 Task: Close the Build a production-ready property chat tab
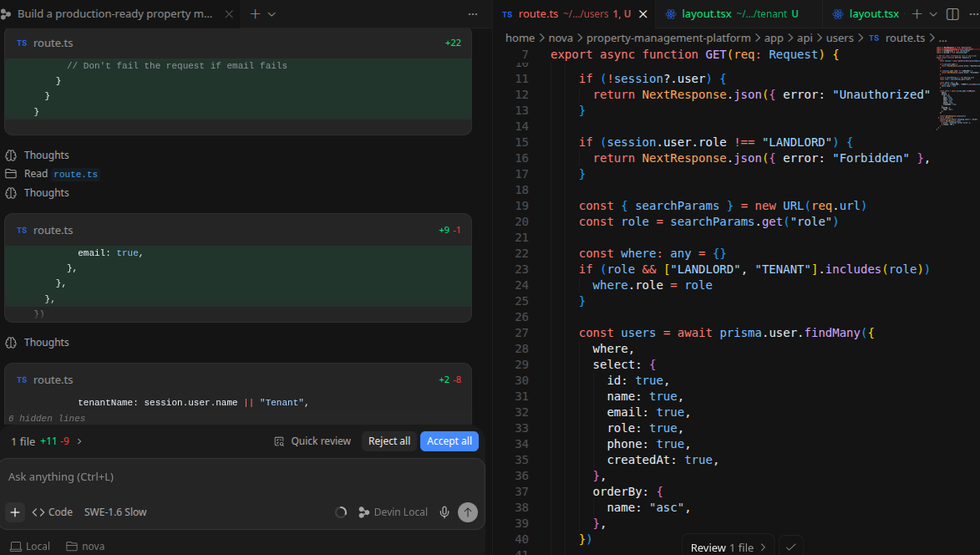pos(230,13)
